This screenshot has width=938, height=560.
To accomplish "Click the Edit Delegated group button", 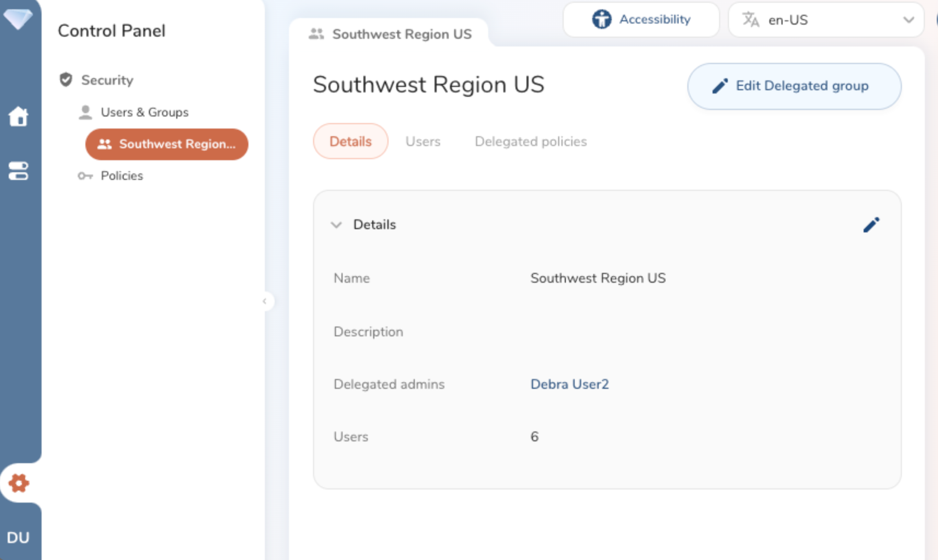I will point(794,86).
